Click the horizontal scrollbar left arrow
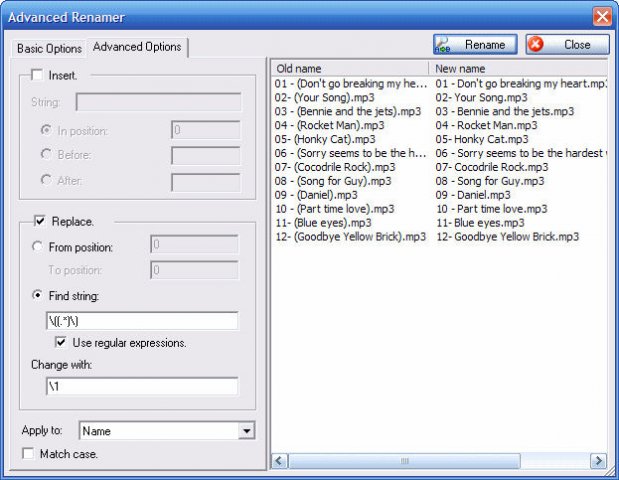This screenshot has width=619, height=480. coord(279,461)
